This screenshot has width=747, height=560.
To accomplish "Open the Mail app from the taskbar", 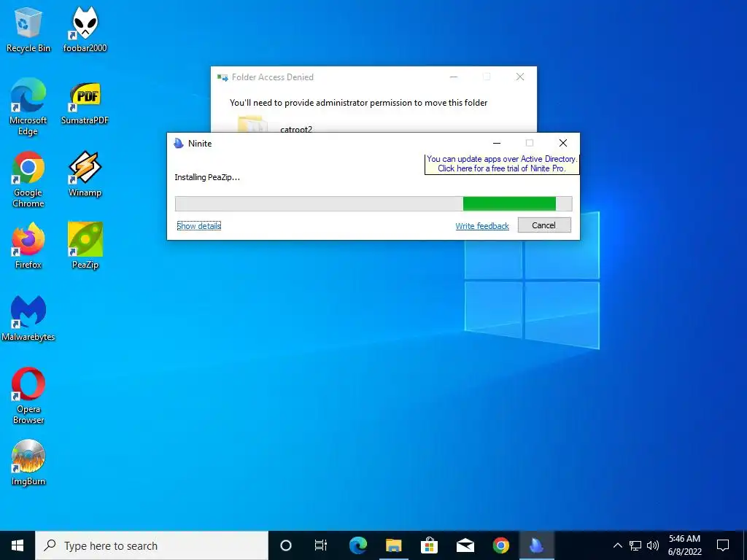I will [465, 545].
